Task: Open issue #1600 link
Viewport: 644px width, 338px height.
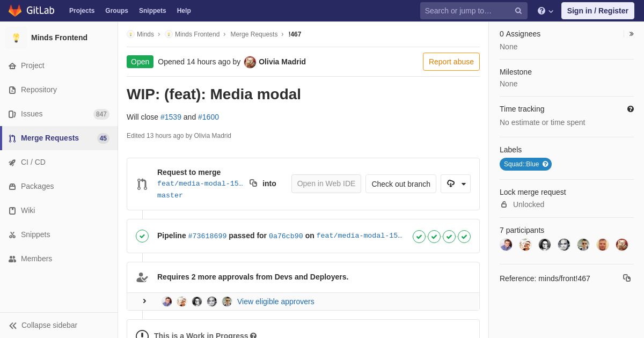Action: coord(208,117)
